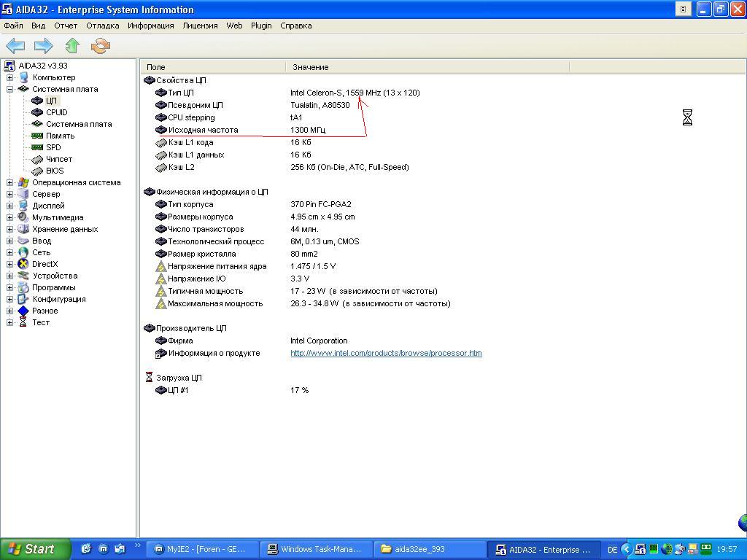Click the Устройства icon in the tree
The height and width of the screenshot is (560, 747).
click(23, 276)
